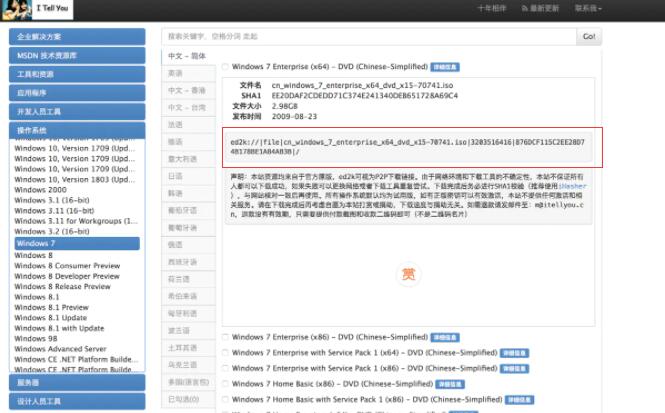Expand the 服务器 sidebar section
This screenshot has height=413, width=665.
[x=76, y=382]
